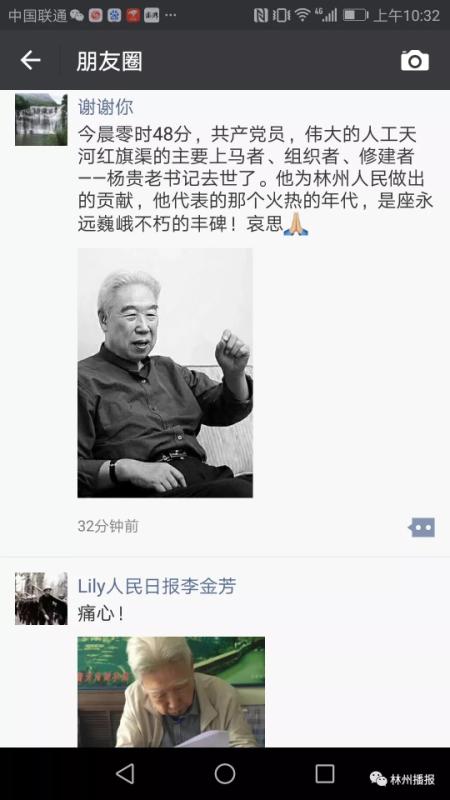Open the waterfall avatar of 谢谢你
The image size is (450, 800).
click(41, 120)
